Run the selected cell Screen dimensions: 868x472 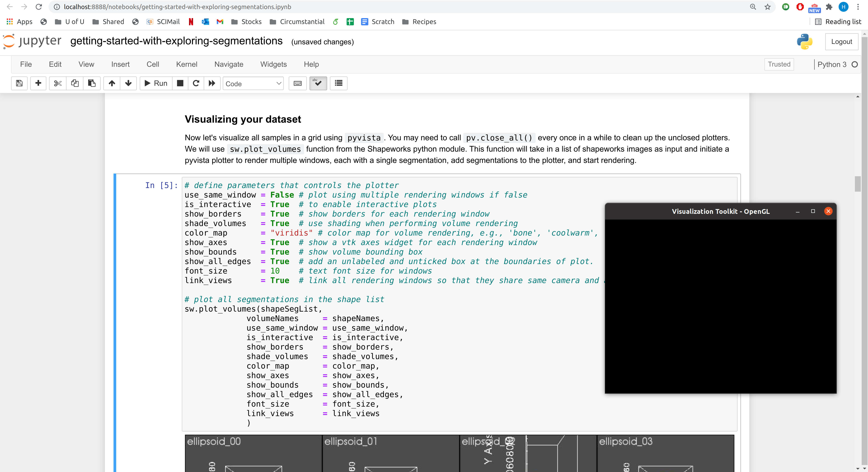[155, 83]
